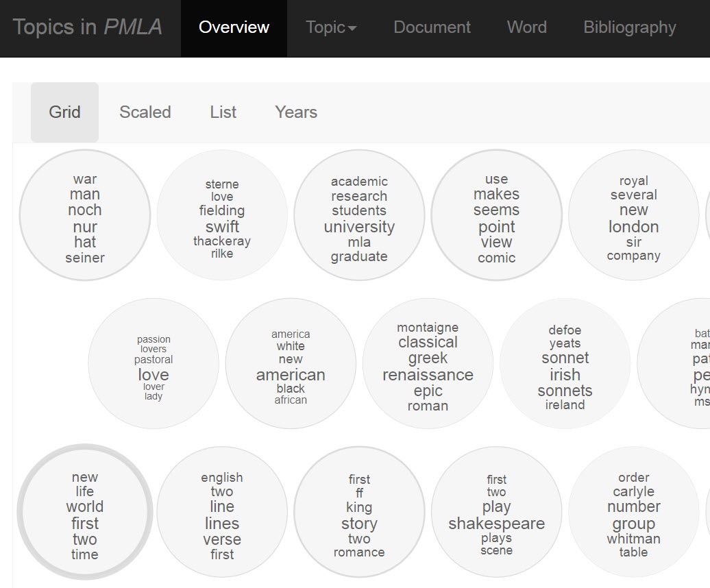Open the 'new life world first' topic circle
This screenshot has height=588, width=710.
[x=85, y=512]
